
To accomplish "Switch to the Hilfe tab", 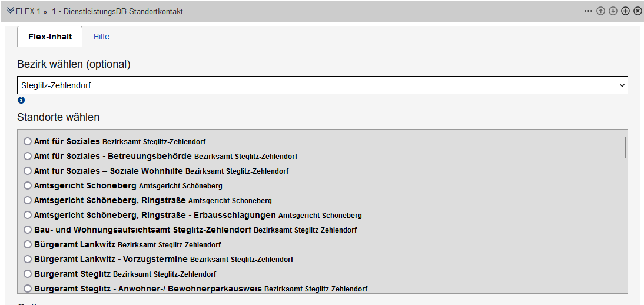I will point(101,37).
